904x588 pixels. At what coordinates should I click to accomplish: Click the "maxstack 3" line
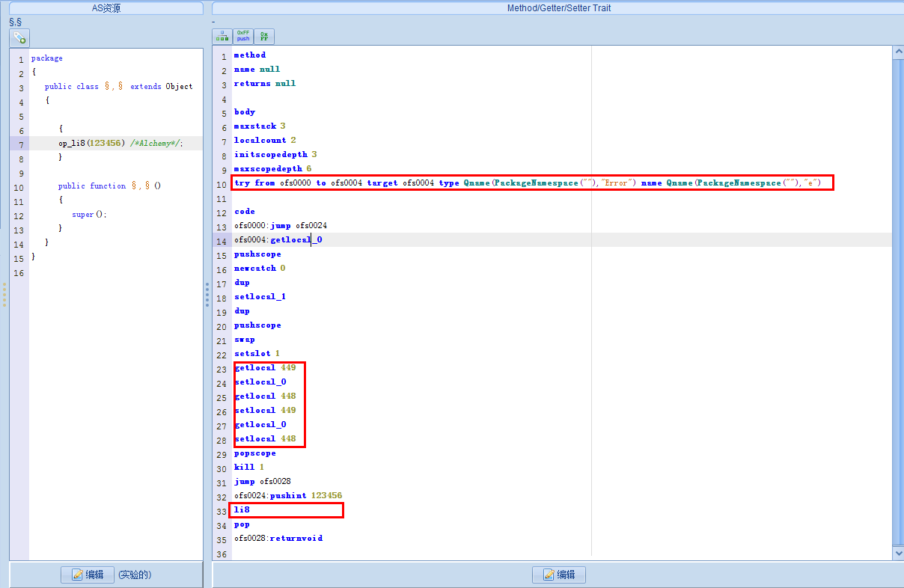(260, 126)
